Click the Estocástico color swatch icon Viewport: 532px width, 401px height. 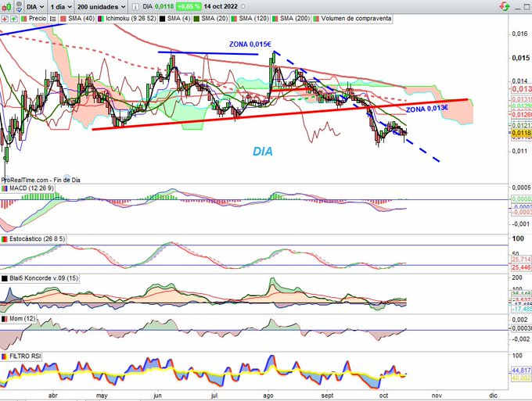pos(5,239)
